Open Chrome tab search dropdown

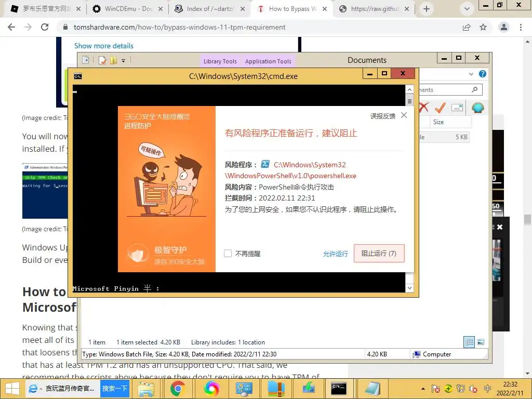tap(467, 9)
